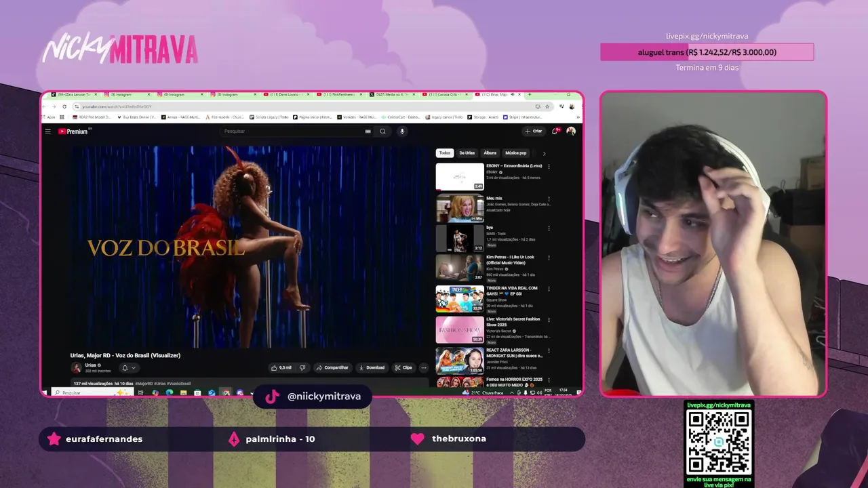This screenshot has height=488, width=868.
Task: Open the Storage - Assets bookmark
Action: [482, 117]
